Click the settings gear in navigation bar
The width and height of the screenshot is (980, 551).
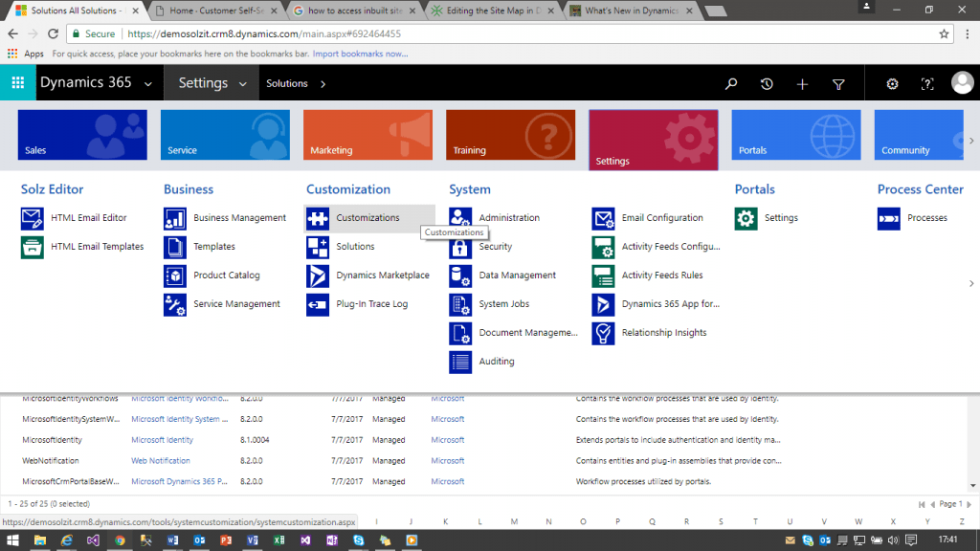point(892,84)
